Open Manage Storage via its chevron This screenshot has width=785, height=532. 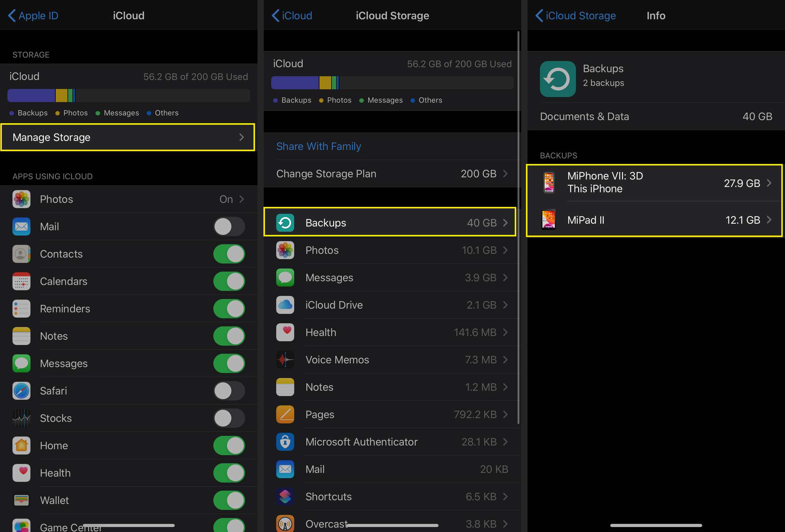pyautogui.click(x=241, y=137)
